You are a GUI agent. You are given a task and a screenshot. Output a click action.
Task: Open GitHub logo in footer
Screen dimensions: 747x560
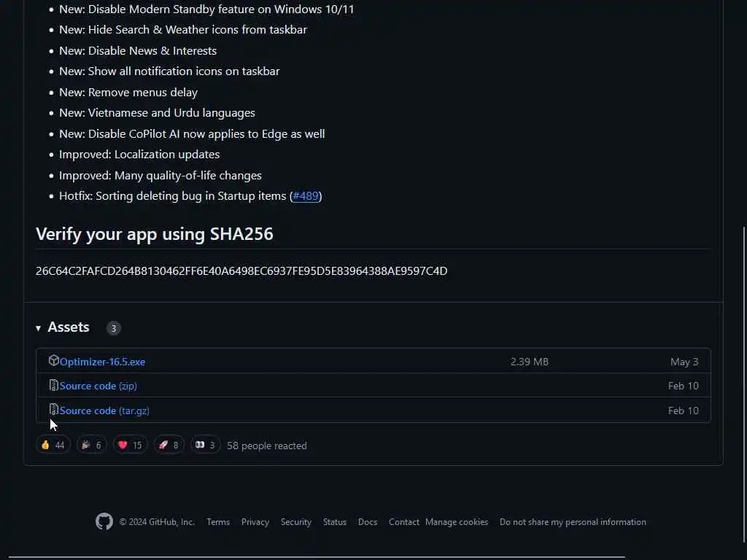104,522
